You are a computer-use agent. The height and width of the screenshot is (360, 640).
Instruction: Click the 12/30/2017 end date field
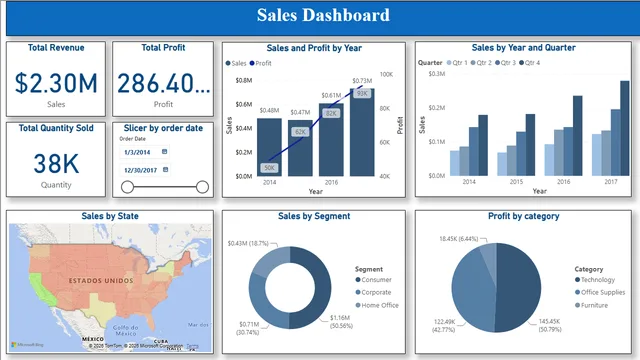144,170
